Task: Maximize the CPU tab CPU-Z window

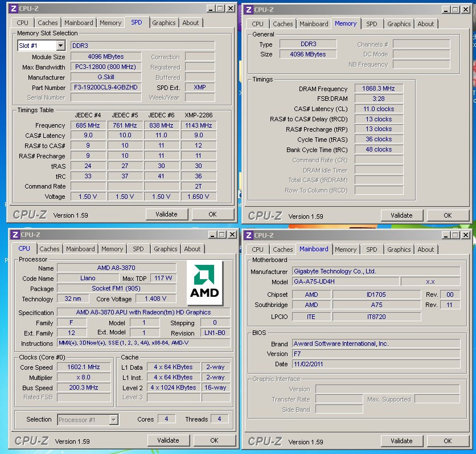Action: click(x=221, y=235)
